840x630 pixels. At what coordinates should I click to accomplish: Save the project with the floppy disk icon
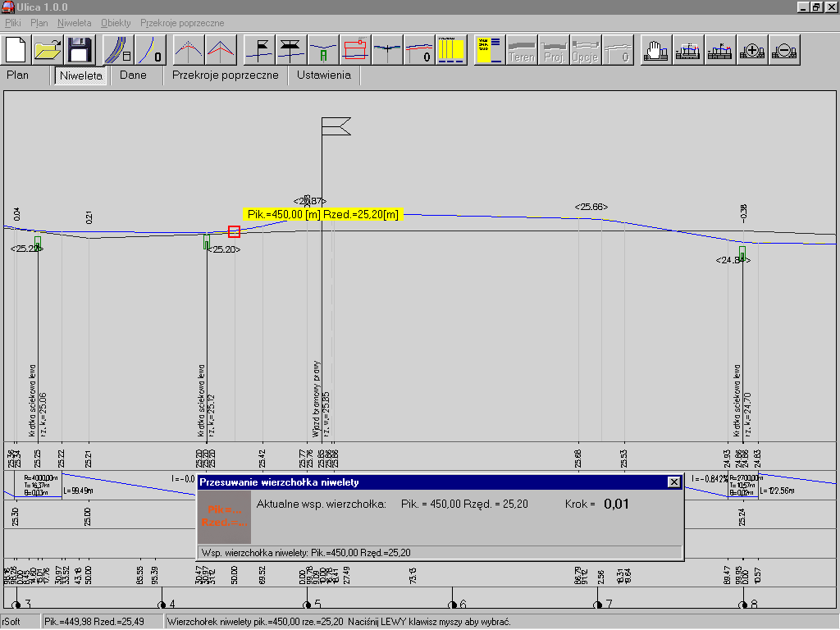pyautogui.click(x=80, y=50)
